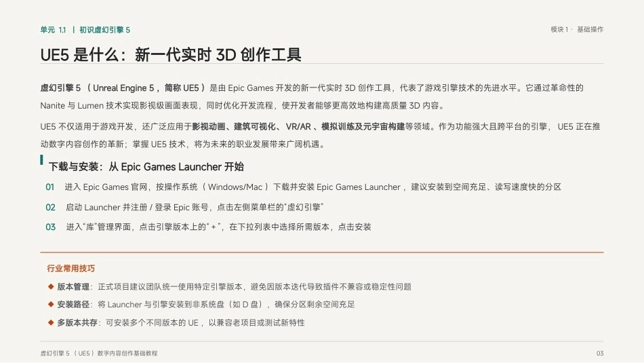
Task: Click the bold phrase "影视动画、建筑可视化"
Action: (x=234, y=127)
